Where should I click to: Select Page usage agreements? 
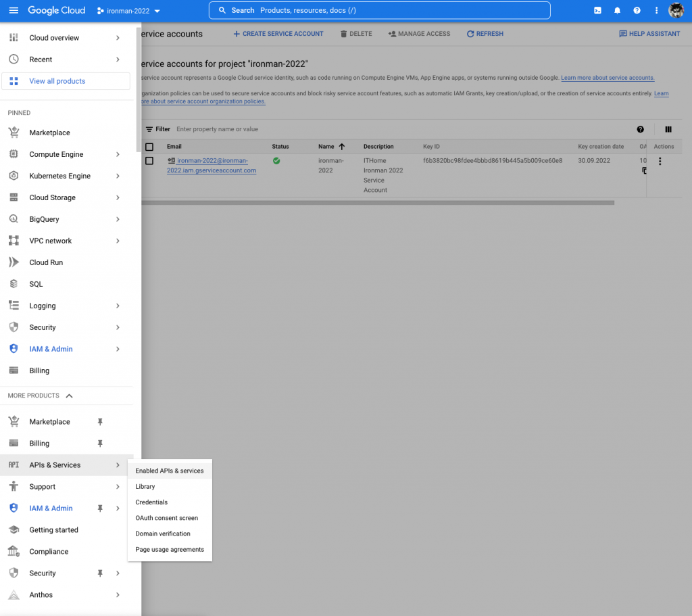pyautogui.click(x=170, y=549)
